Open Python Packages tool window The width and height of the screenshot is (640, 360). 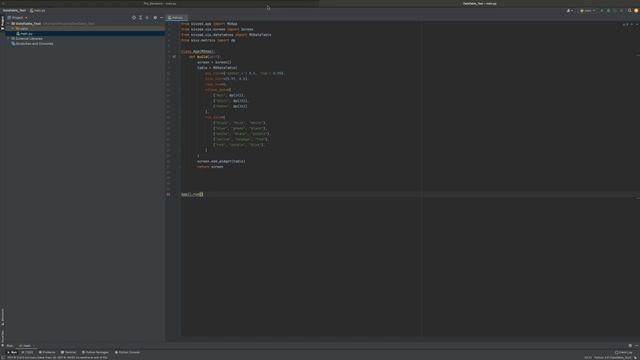[x=96, y=352]
